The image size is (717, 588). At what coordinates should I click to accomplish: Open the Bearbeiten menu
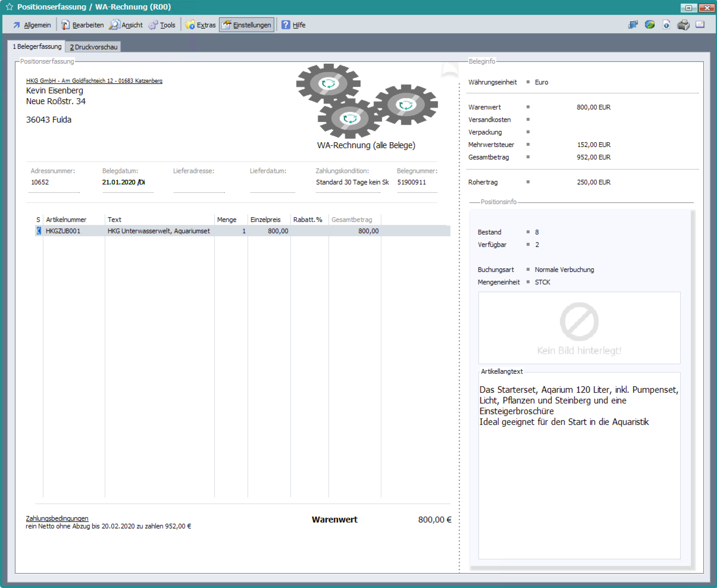coord(83,25)
